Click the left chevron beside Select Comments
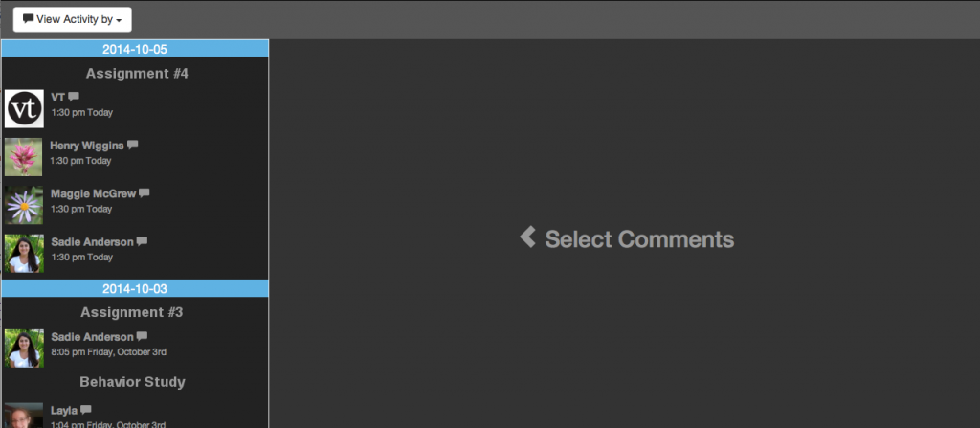This screenshot has width=980, height=428. 528,237
